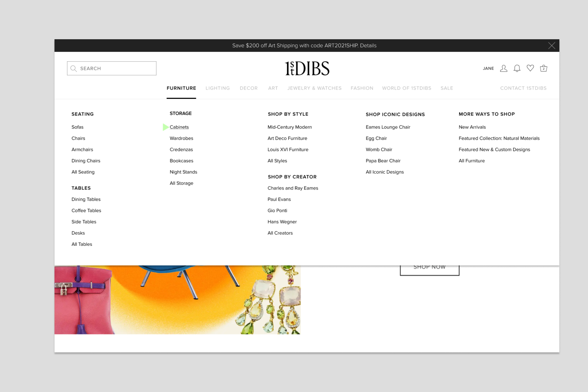
Task: Open Egg Chair link
Action: [376, 138]
